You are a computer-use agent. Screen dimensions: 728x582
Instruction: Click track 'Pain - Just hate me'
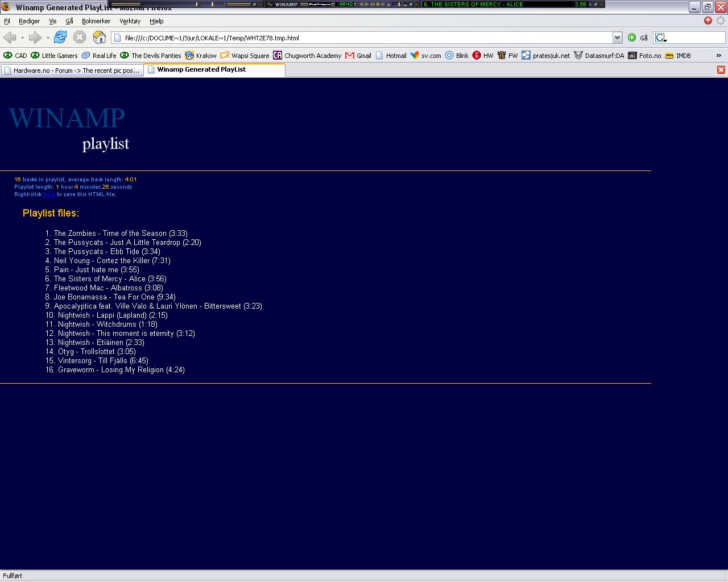pos(97,270)
